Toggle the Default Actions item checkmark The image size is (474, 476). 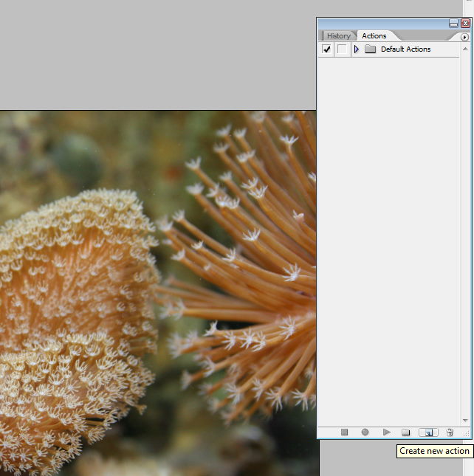click(x=326, y=49)
